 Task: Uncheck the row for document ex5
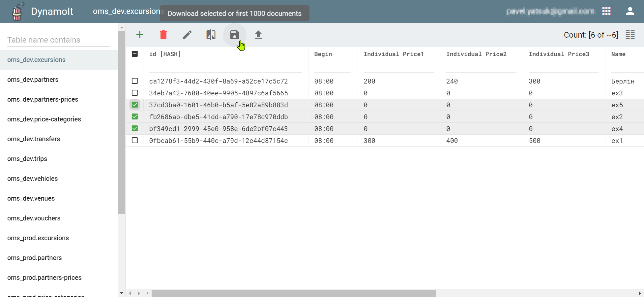(134, 105)
